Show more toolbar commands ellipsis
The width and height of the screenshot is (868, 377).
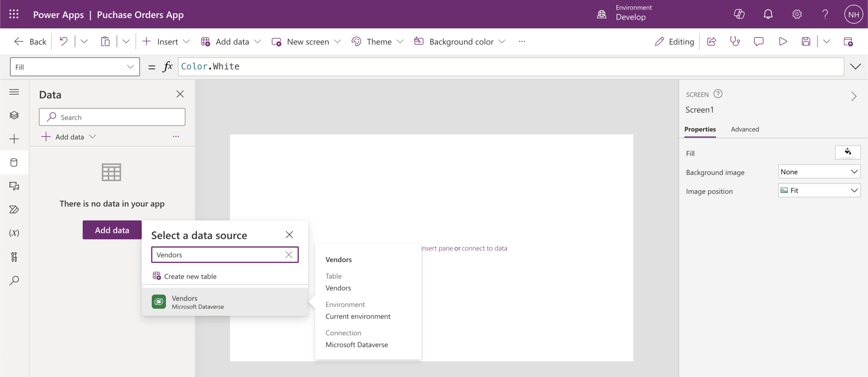click(522, 42)
